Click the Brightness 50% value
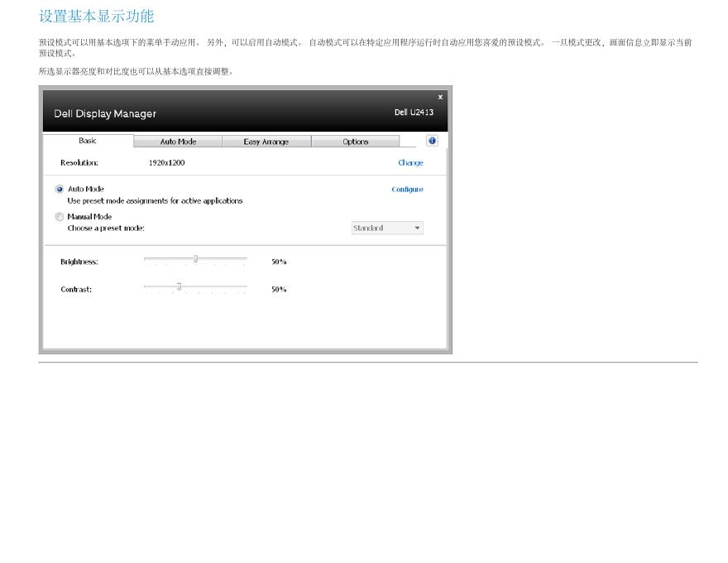The image size is (728, 563). (279, 262)
